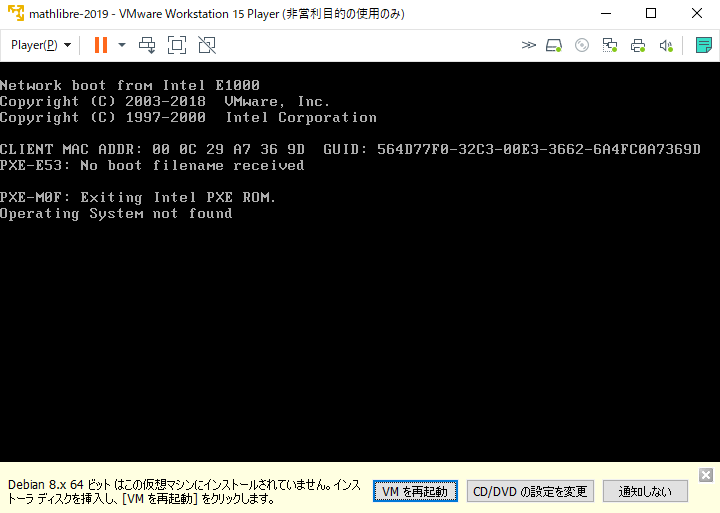
Task: Toggle Unity mode icon
Action: point(207,45)
